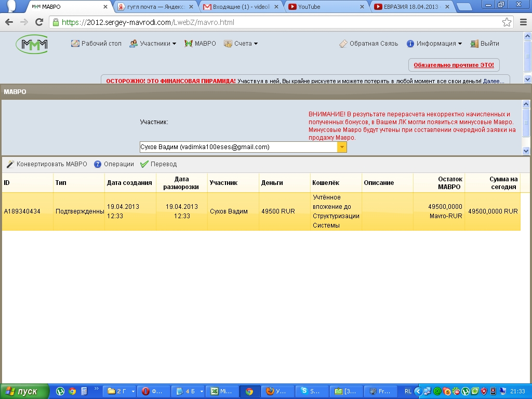The width and height of the screenshot is (532, 399).
Task: Launch uTorrent from quick launch
Action: click(60, 392)
